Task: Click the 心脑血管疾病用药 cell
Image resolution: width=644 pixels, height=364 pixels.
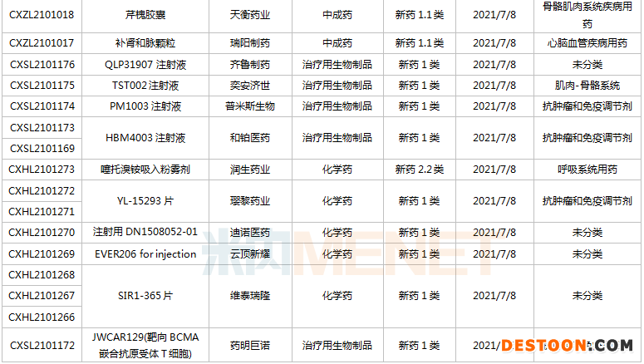Action: click(587, 43)
